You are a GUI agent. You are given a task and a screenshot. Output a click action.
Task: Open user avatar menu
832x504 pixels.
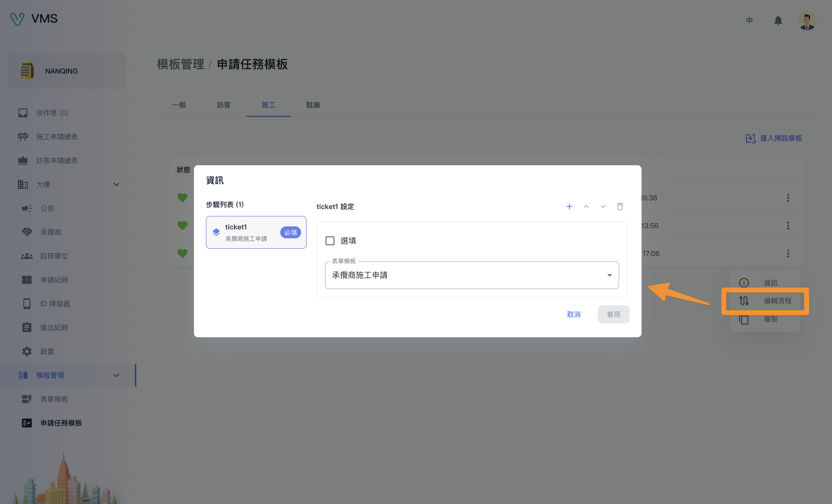coord(807,21)
